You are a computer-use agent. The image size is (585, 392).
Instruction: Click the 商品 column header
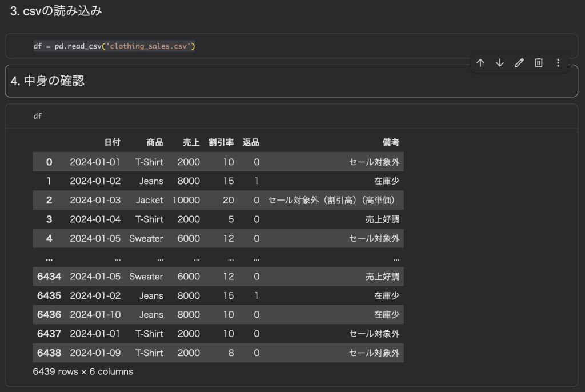[154, 142]
